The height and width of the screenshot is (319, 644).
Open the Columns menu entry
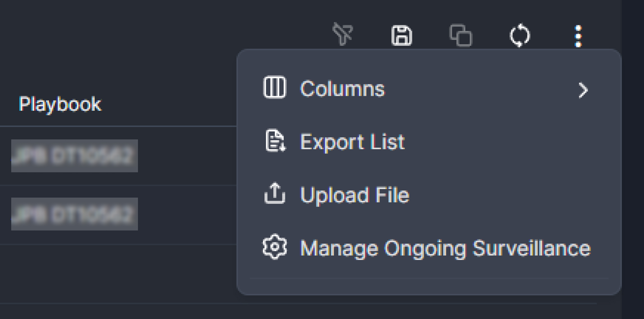click(x=342, y=89)
